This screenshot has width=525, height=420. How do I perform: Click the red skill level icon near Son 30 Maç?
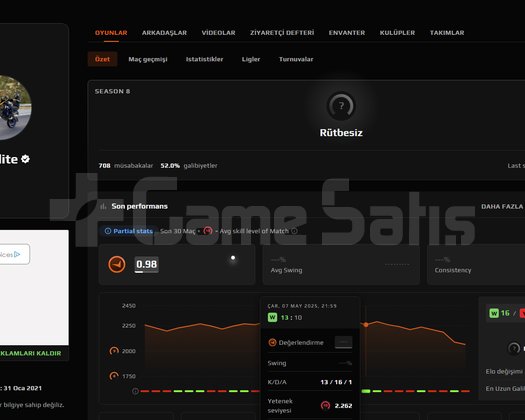coord(208,231)
